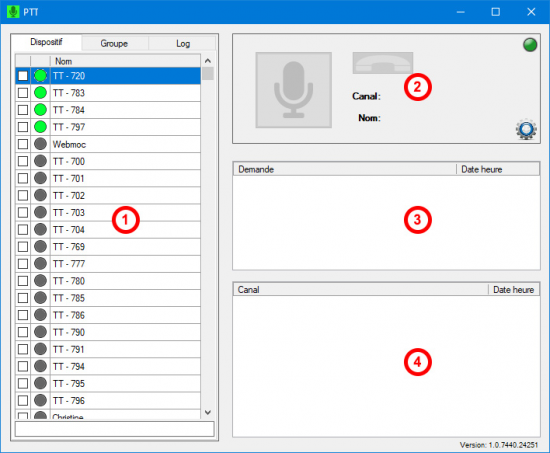This screenshot has width=550, height=453.
Task: Select the TT - 795 device name
Action: point(69,384)
